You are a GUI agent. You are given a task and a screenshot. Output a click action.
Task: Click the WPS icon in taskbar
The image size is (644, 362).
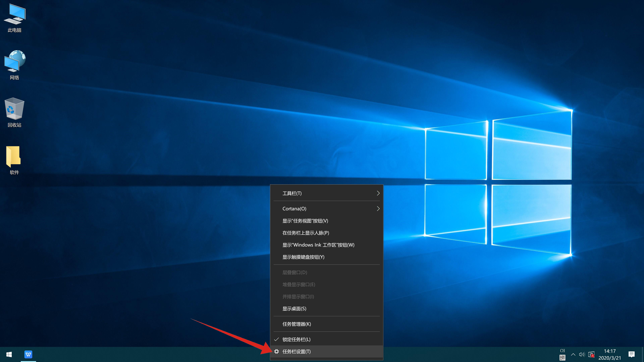pyautogui.click(x=28, y=354)
